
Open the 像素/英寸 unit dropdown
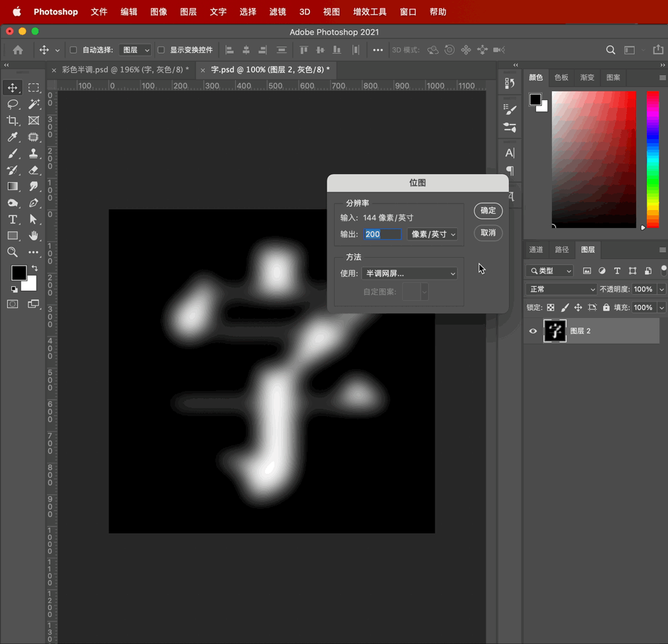tap(432, 234)
